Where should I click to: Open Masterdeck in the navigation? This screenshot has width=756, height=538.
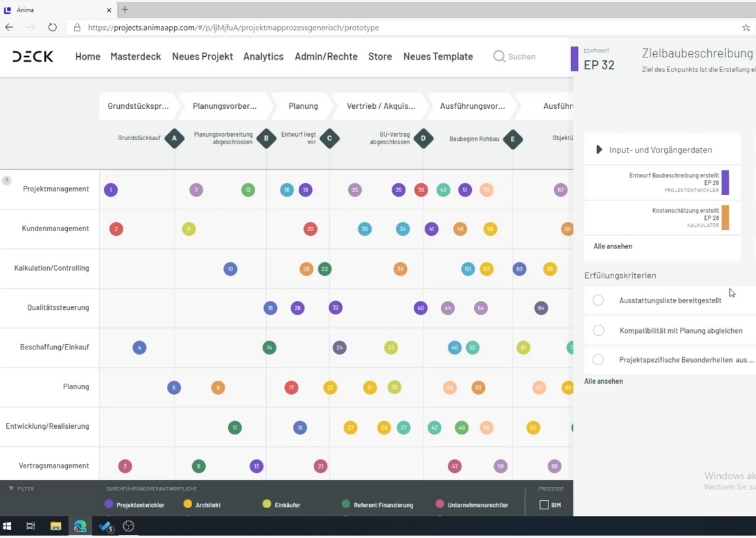pos(135,56)
